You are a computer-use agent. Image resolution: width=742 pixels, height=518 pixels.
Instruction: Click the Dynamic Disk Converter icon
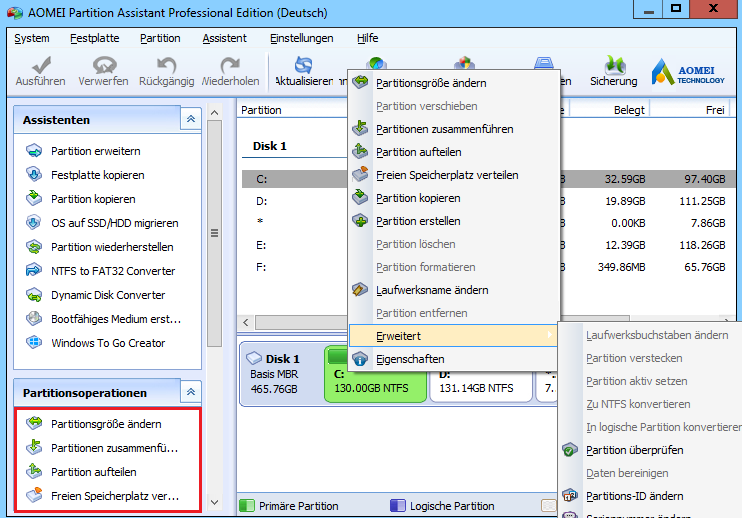(34, 295)
